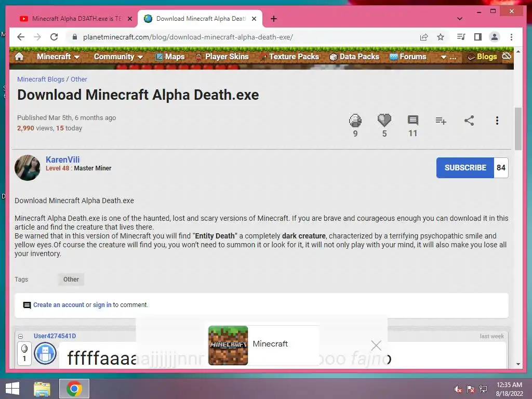Jump to comments via speech bubble icon

pyautogui.click(x=413, y=120)
